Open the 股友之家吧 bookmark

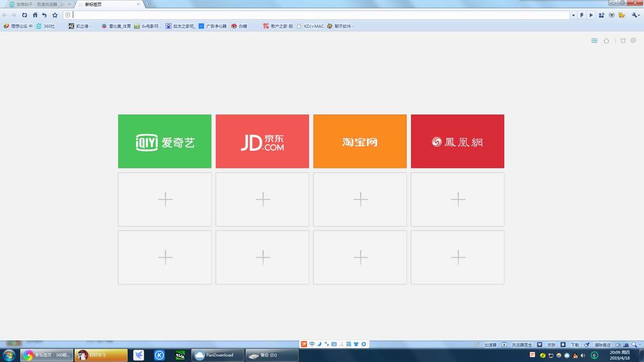point(181,26)
